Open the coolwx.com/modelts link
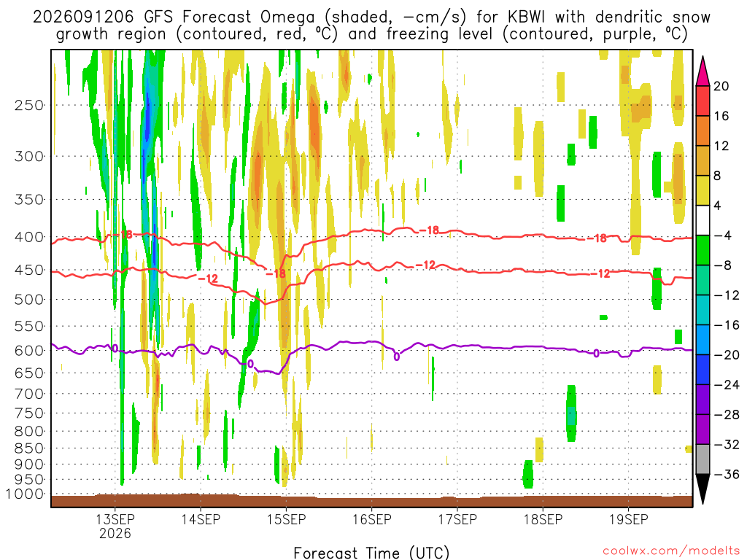Viewport: 747px width, 560px height. [671, 551]
